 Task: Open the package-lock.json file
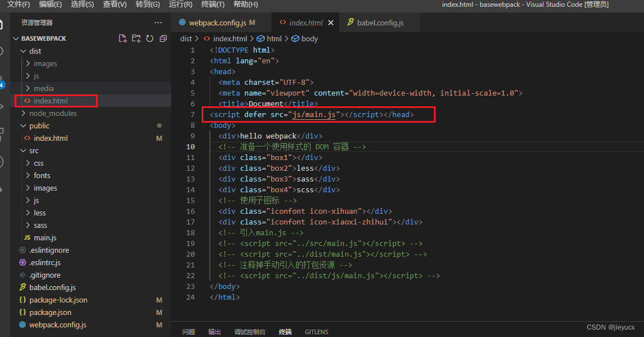[x=90, y=300]
